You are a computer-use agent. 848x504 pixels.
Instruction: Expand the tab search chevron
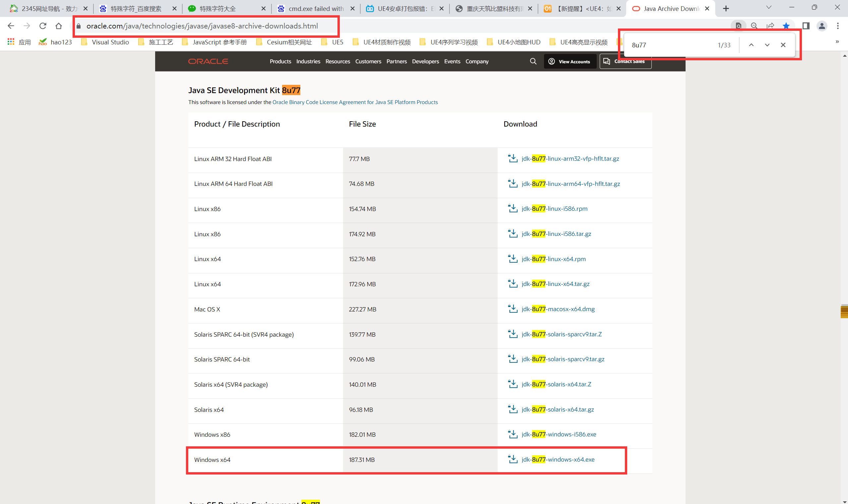(769, 8)
